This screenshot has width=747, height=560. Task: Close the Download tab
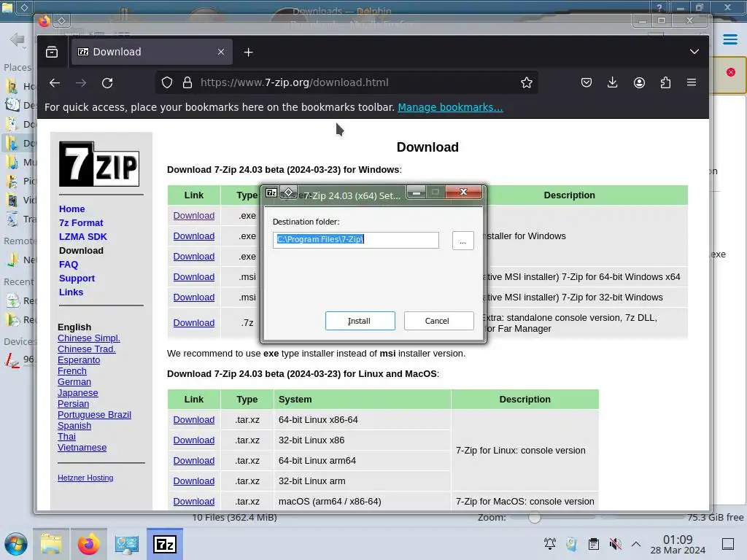221,52
